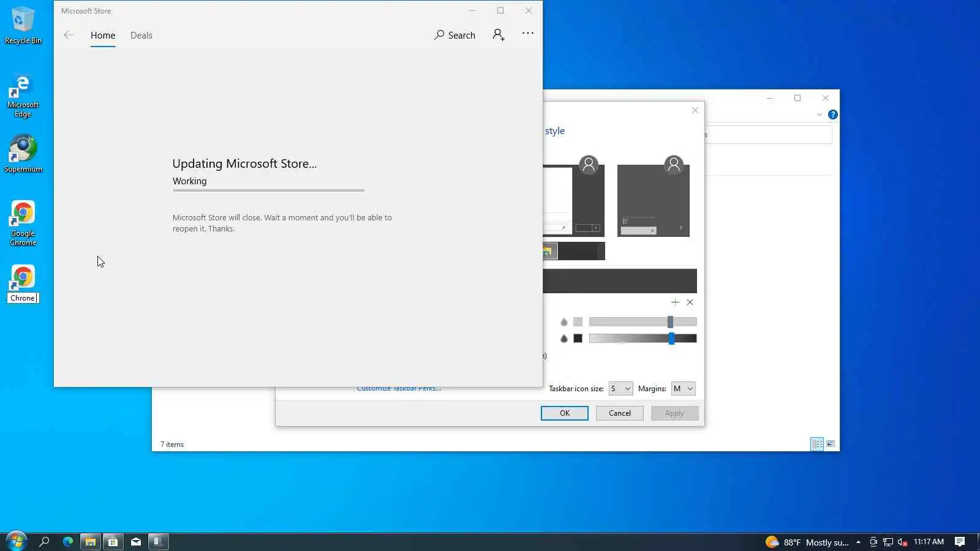Image resolution: width=980 pixels, height=551 pixels.
Task: Open the network tray icon
Action: (x=888, y=542)
